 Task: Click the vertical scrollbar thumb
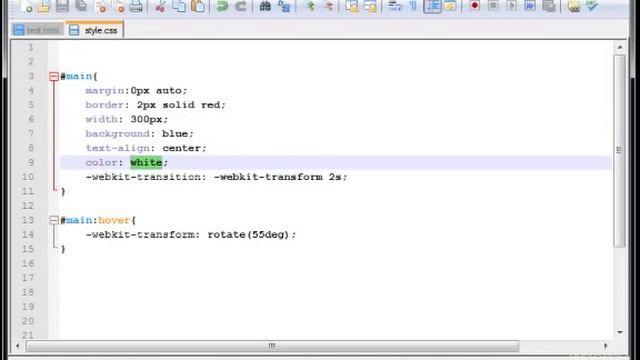[x=620, y=151]
